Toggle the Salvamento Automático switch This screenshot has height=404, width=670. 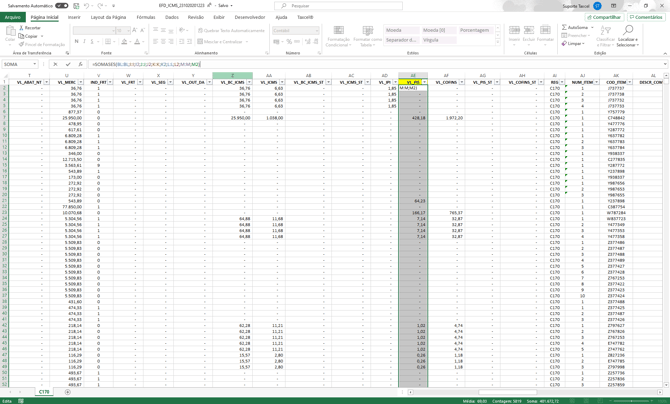click(61, 6)
